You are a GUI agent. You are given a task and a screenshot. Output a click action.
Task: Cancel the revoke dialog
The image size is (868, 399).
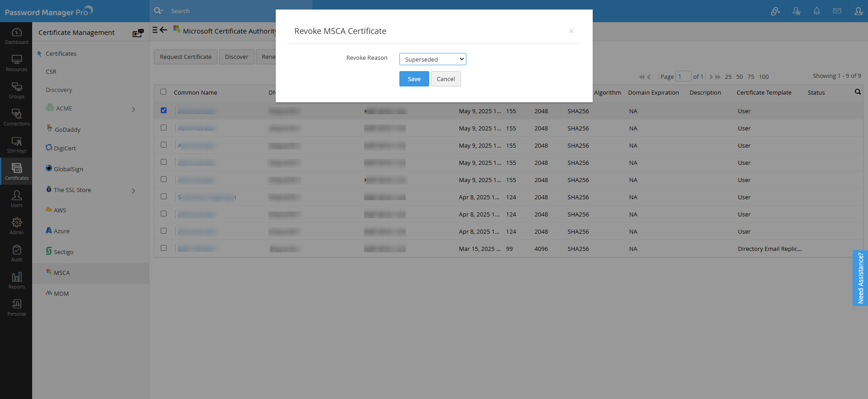[446, 79]
